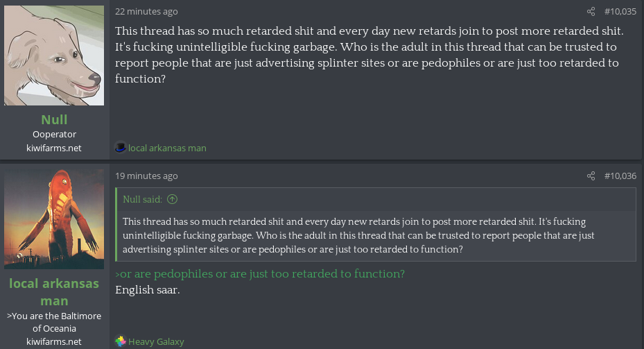Open the Null username profile link
644x349 pixels.
[x=54, y=119]
